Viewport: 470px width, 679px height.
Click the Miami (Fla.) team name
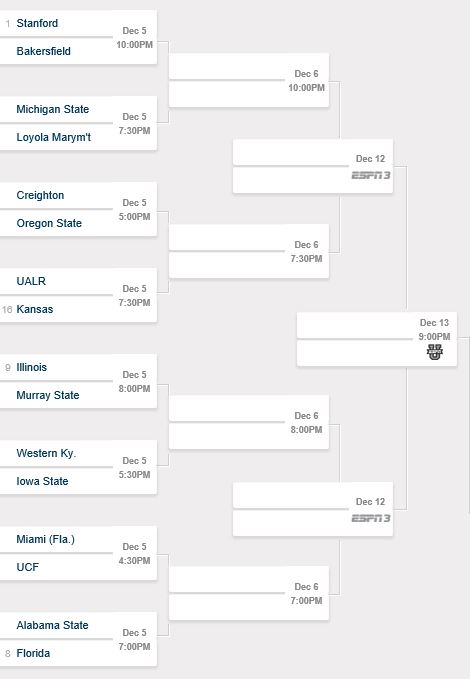[45, 539]
